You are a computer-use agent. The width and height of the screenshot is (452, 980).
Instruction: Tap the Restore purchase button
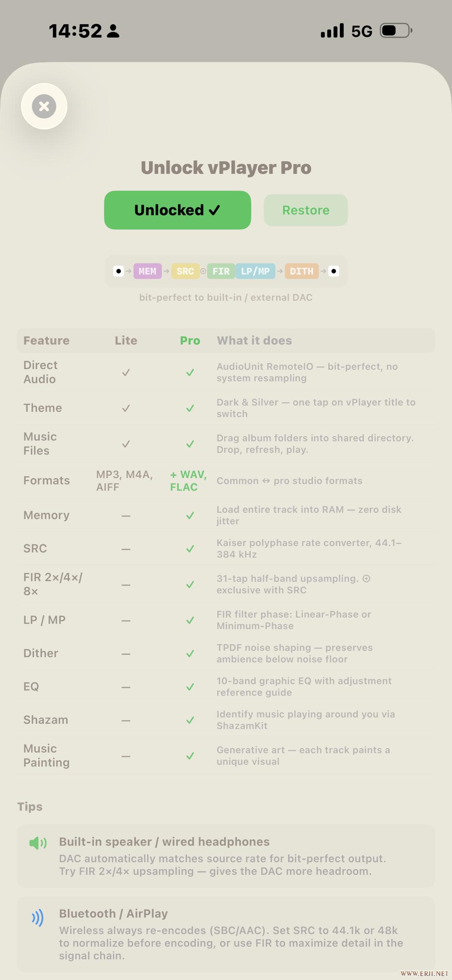306,210
